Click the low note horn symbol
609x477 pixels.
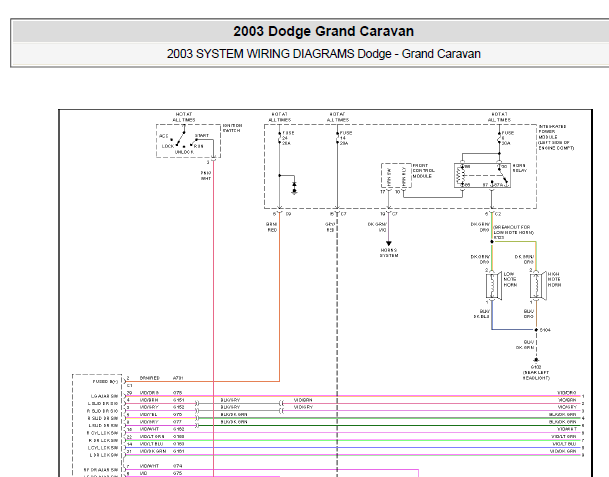493,286
